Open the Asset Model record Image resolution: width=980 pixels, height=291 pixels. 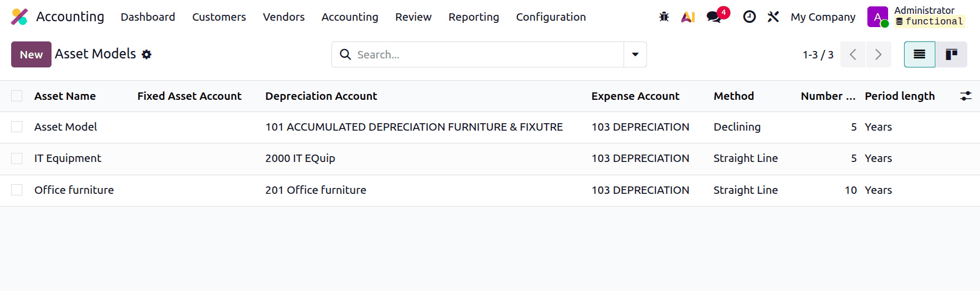pyautogui.click(x=66, y=127)
